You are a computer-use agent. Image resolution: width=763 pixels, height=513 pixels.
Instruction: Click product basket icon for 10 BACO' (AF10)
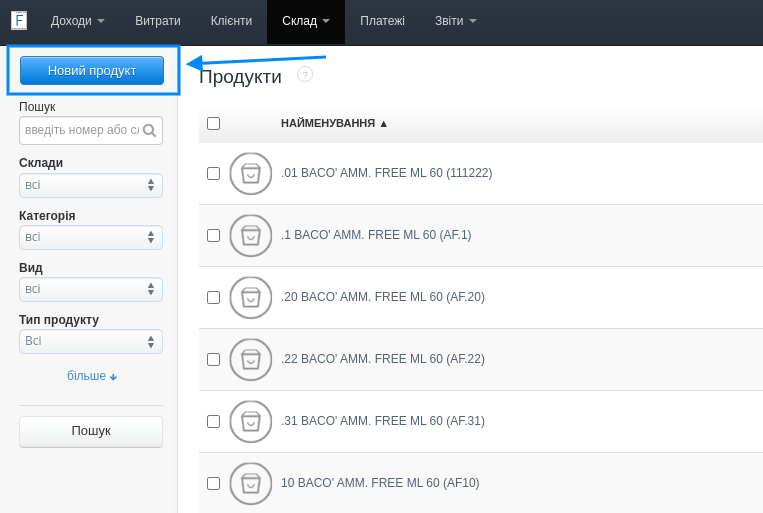click(x=250, y=483)
